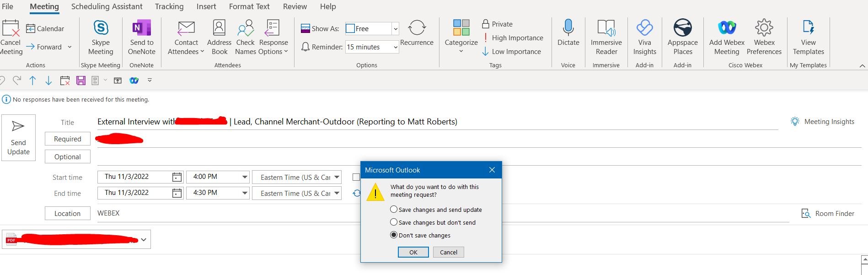This screenshot has height=275, width=868.
Task: Start Dictate microphone tool
Action: [568, 28]
